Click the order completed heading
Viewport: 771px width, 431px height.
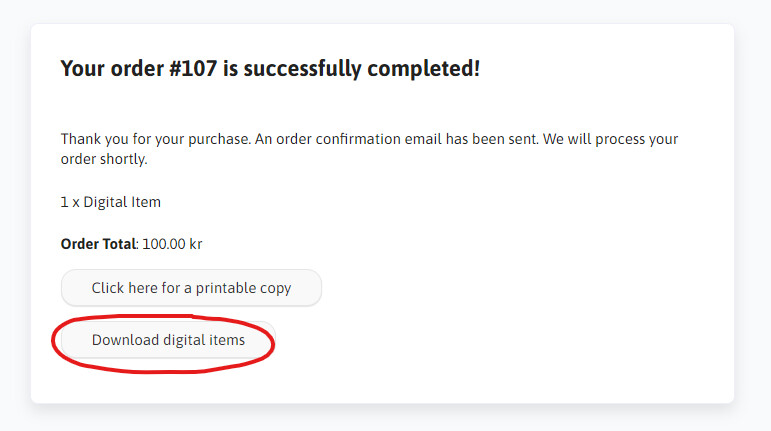click(270, 69)
